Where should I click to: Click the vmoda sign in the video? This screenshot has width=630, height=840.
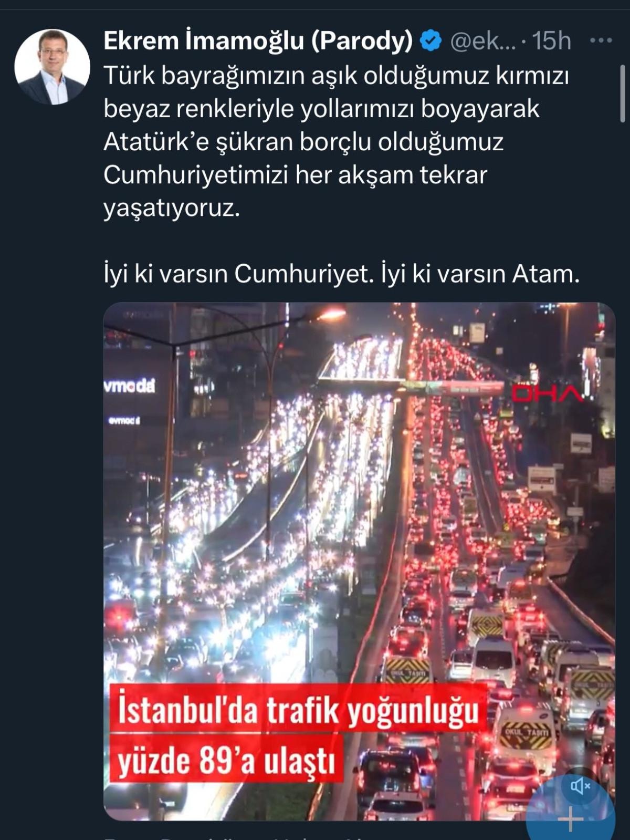pos(130,386)
